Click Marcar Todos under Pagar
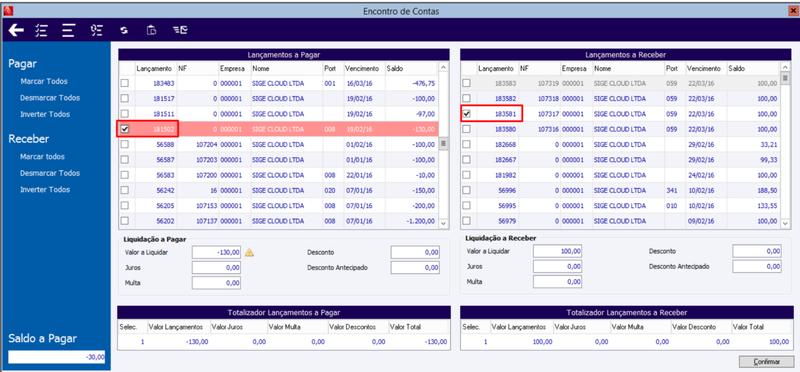Viewport: 800px width, 372px height. [x=44, y=81]
